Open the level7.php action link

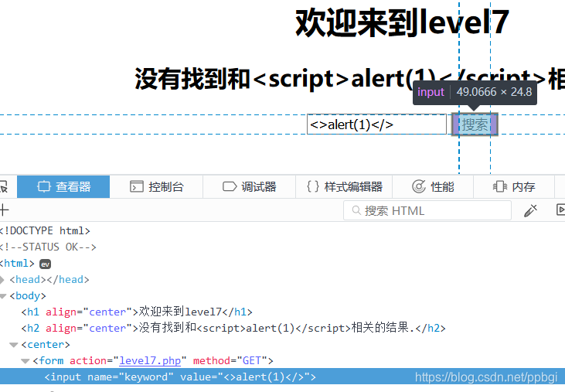tap(150, 360)
